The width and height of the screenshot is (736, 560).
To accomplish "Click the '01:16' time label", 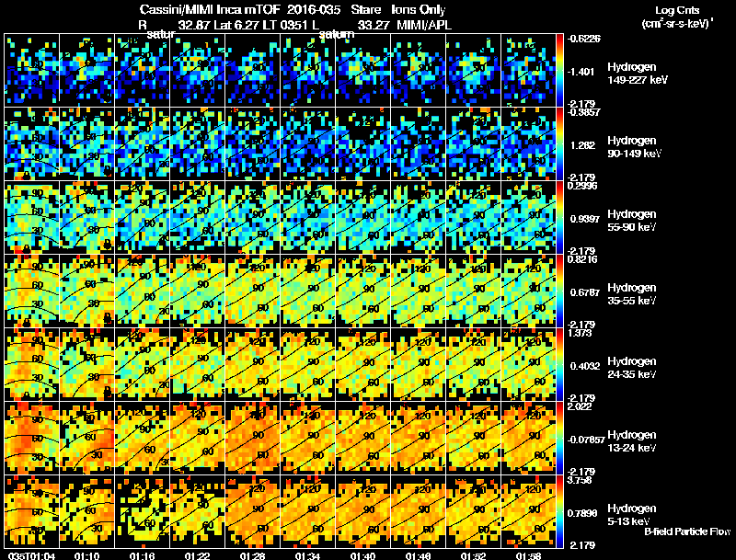I will 143,555.
